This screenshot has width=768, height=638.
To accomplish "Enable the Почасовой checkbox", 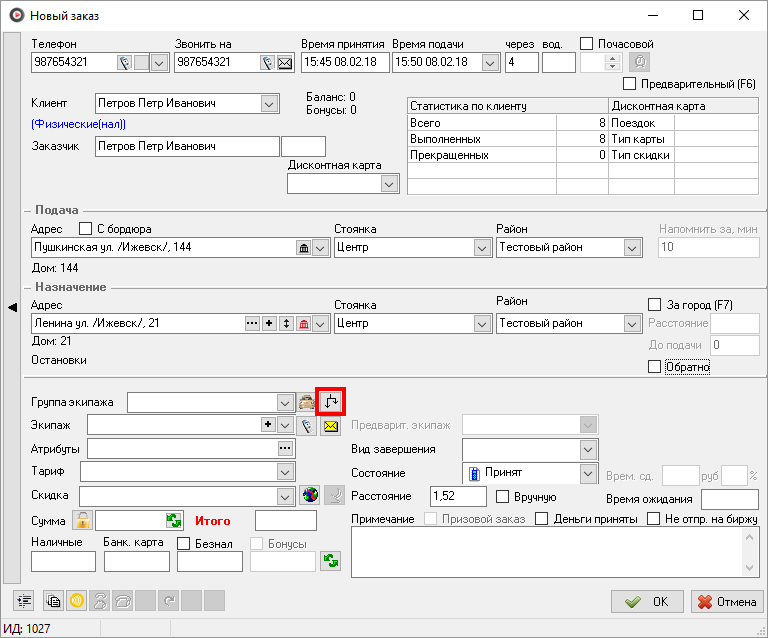I will point(586,44).
